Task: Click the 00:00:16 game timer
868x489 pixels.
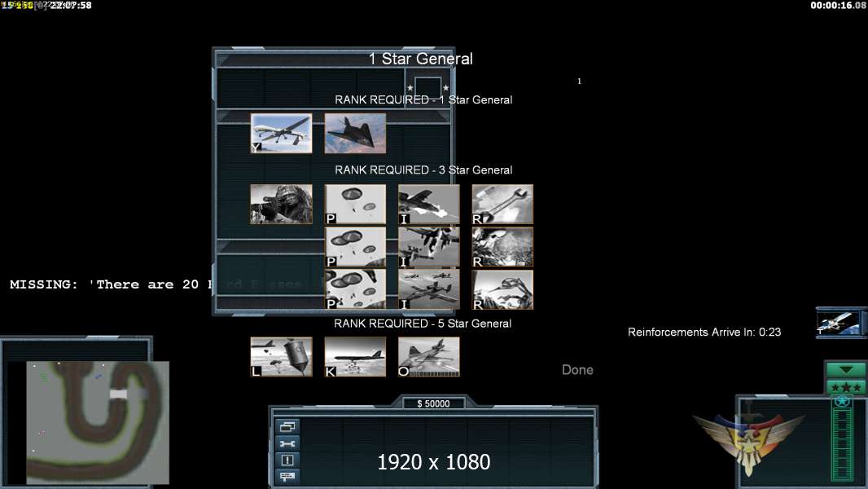Action: pos(839,6)
